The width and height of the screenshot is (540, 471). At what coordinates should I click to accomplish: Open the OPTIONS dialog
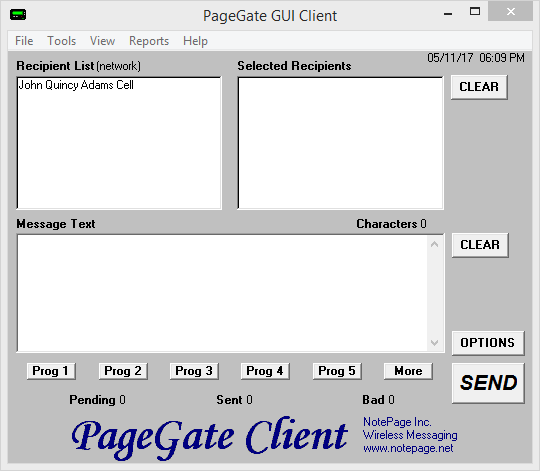[488, 343]
